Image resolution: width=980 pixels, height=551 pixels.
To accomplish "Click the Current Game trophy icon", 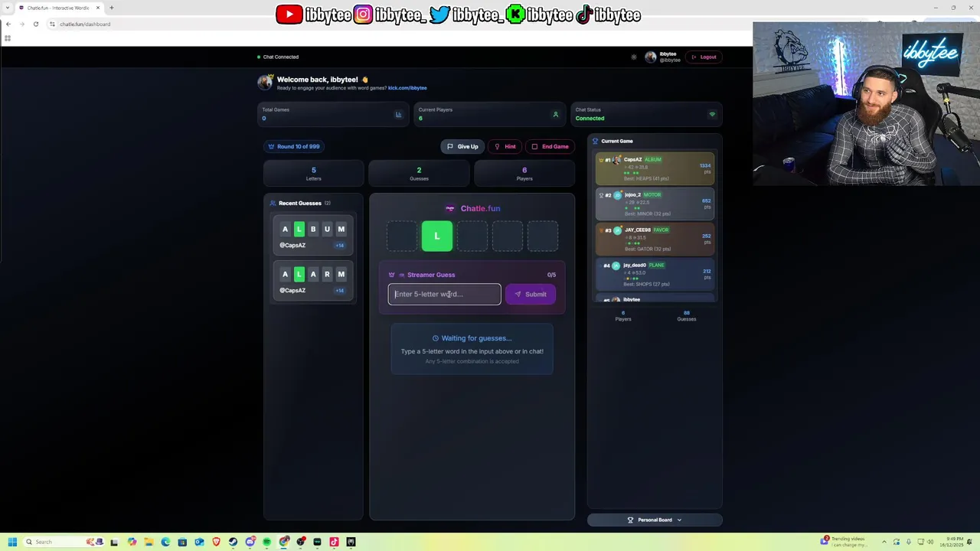I will pyautogui.click(x=595, y=141).
